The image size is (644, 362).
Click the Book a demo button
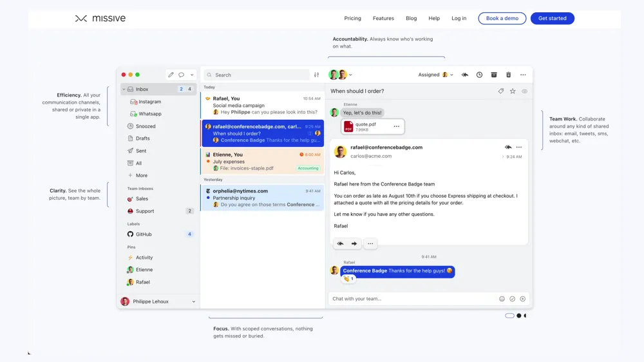[502, 18]
